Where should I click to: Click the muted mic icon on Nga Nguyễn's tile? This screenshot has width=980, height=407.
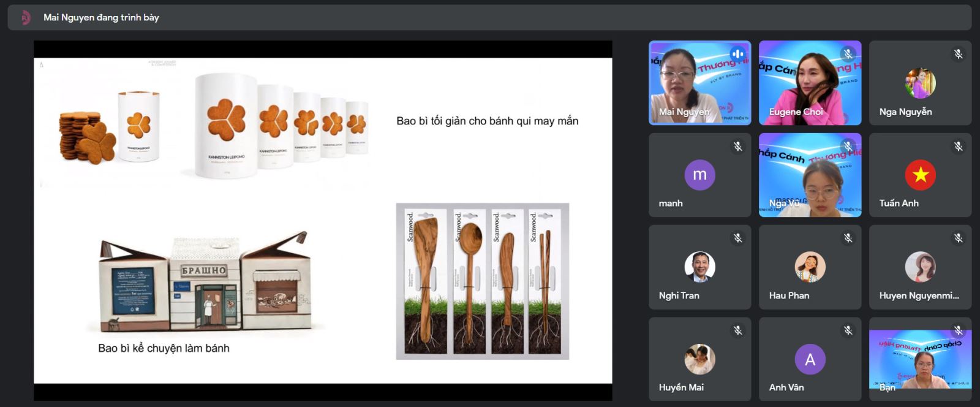coord(958,54)
